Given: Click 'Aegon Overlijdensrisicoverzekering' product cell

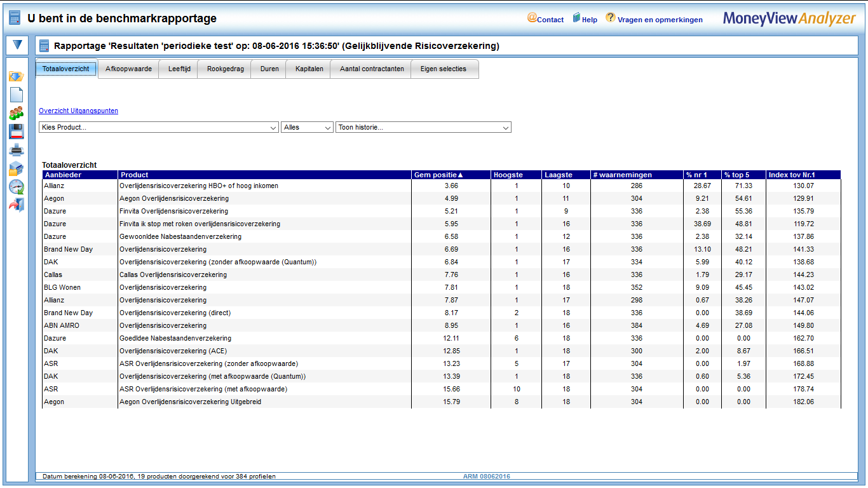Looking at the screenshot, I should click(x=265, y=198).
